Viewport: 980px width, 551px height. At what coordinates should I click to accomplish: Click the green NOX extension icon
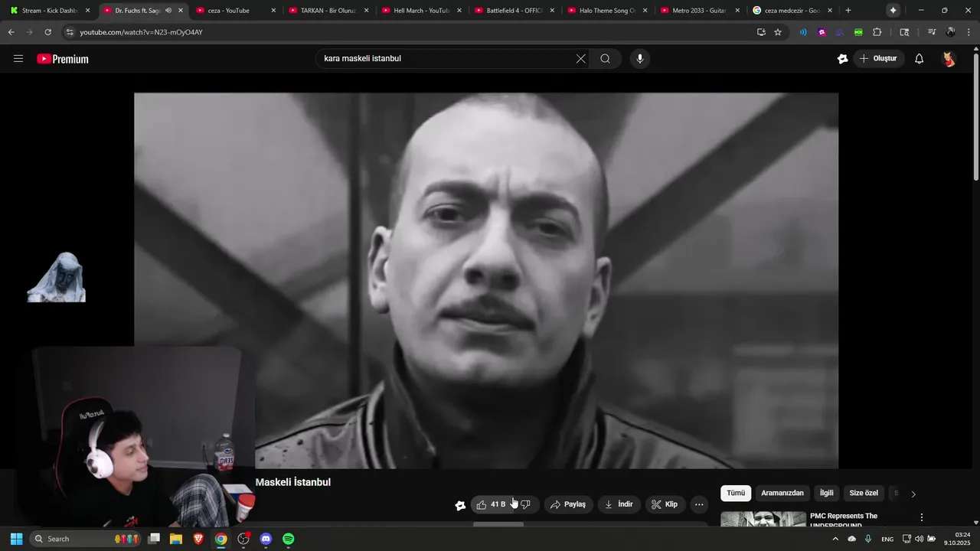(858, 32)
